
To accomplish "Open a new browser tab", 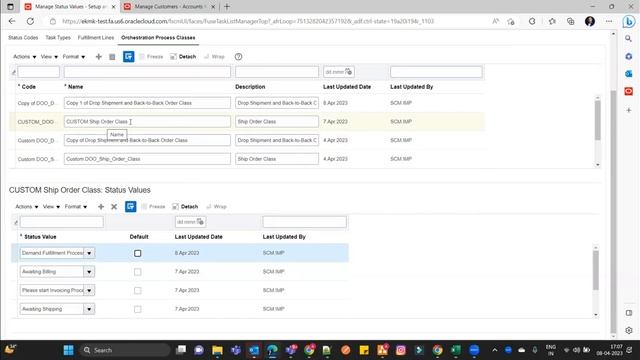I will tap(227, 7).
